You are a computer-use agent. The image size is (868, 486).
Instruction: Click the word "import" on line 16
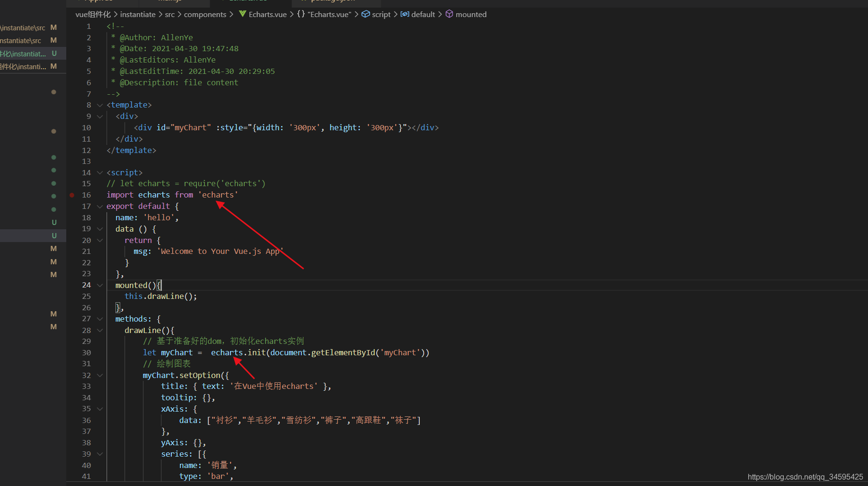pos(120,195)
